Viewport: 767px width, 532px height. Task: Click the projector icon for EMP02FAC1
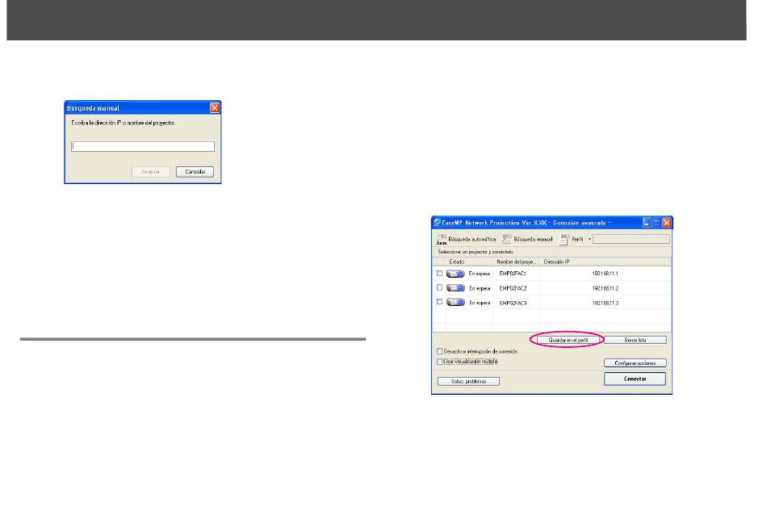pyautogui.click(x=456, y=274)
